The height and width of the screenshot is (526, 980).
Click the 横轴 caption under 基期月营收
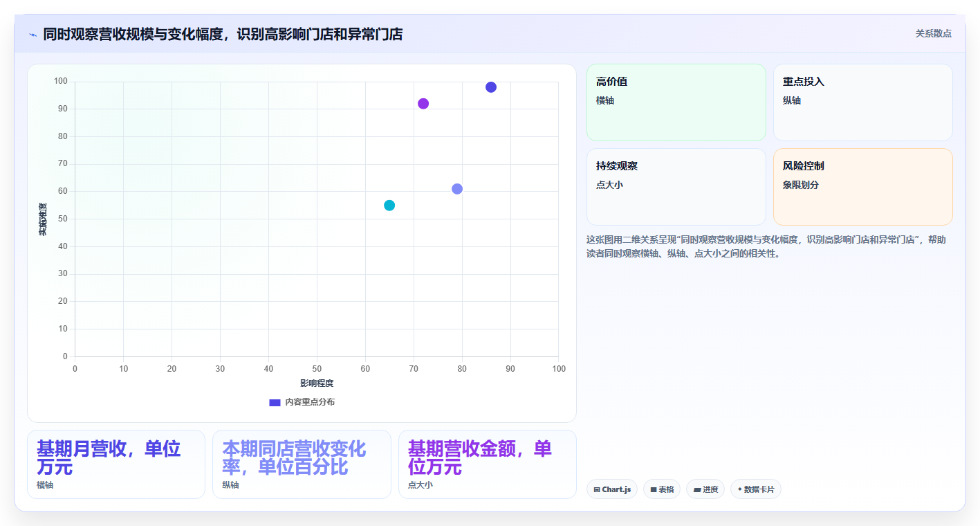(45, 485)
